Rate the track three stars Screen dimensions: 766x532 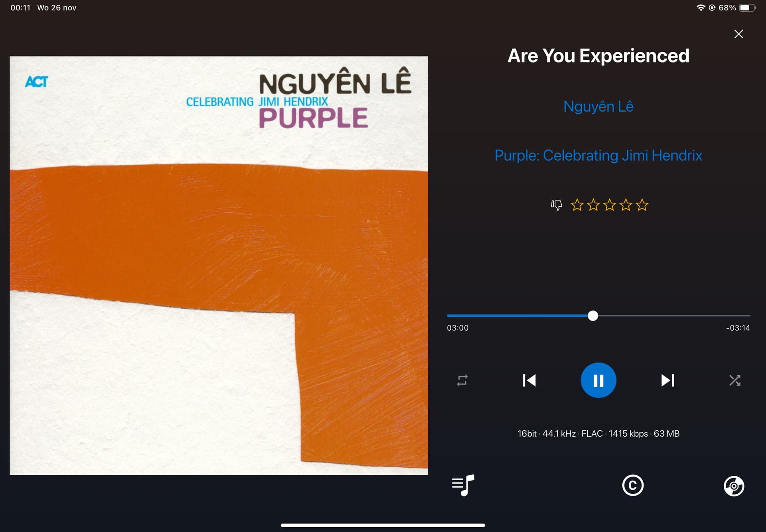610,205
